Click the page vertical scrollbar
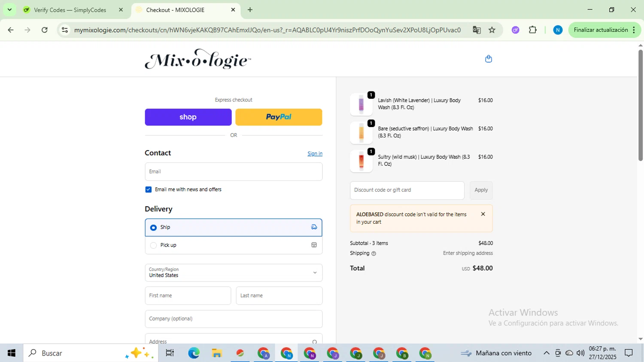644x362 pixels. 640,106
